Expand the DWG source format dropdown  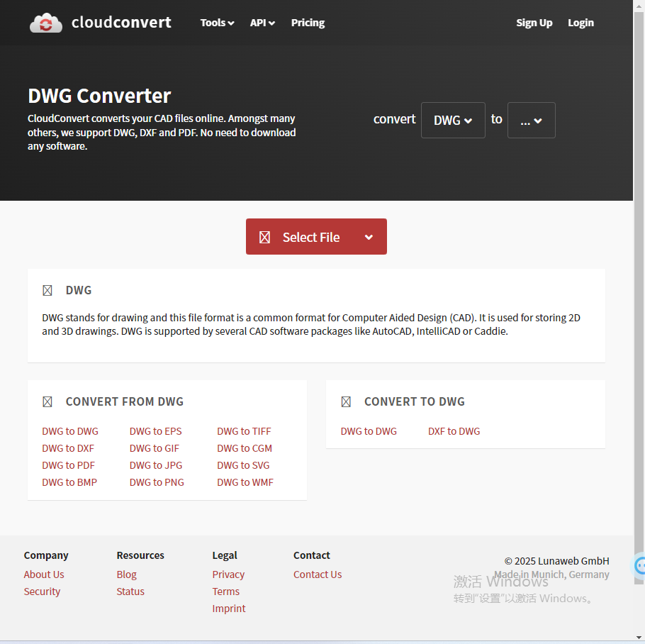pos(453,120)
